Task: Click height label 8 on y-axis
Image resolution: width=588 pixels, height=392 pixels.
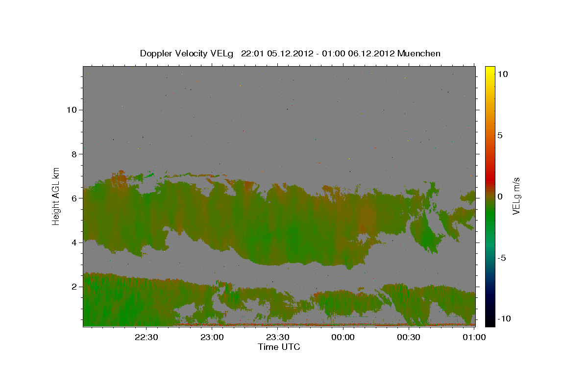Action: pos(73,154)
